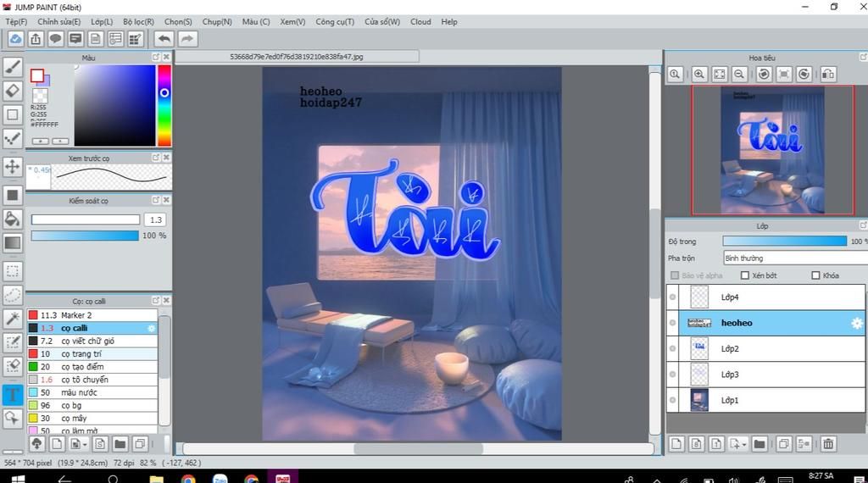The image size is (868, 483).
Task: Select the Text tool
Action: tap(13, 395)
